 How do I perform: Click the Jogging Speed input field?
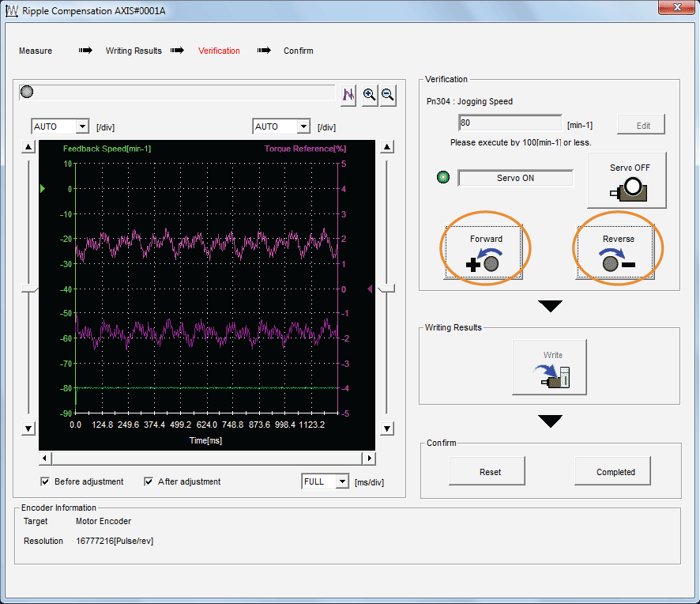click(510, 123)
